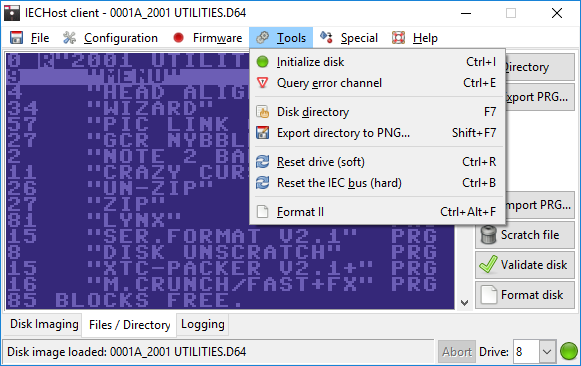
Task: Click the Reset the IEC bus icon
Action: tap(262, 183)
